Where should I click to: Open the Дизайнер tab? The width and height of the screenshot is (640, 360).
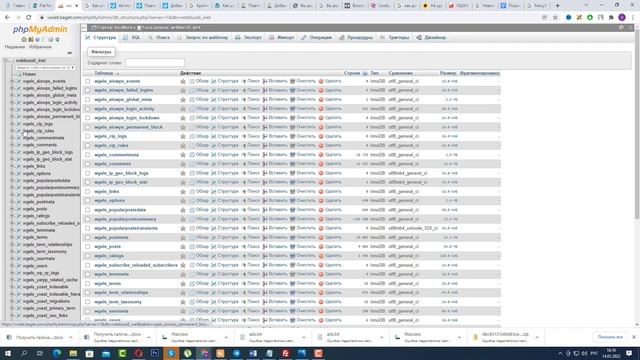tap(431, 38)
